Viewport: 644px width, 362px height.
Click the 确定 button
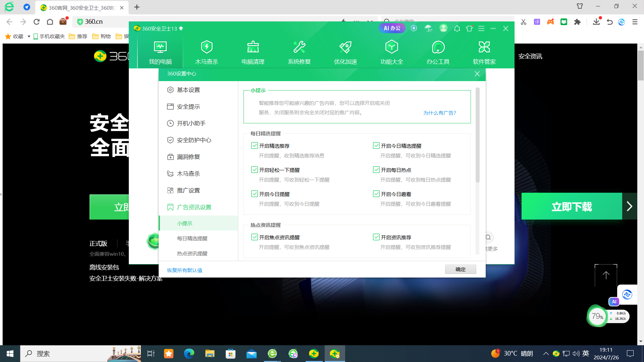point(460,269)
